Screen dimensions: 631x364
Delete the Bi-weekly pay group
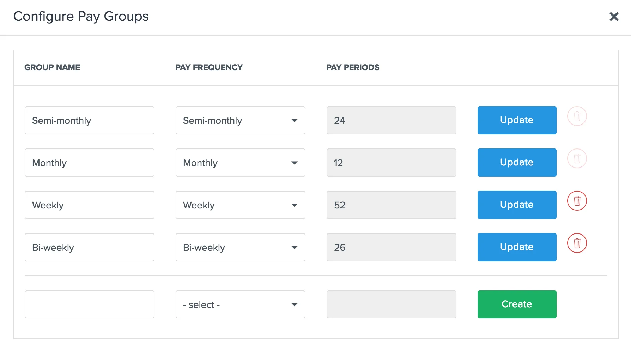(x=577, y=243)
